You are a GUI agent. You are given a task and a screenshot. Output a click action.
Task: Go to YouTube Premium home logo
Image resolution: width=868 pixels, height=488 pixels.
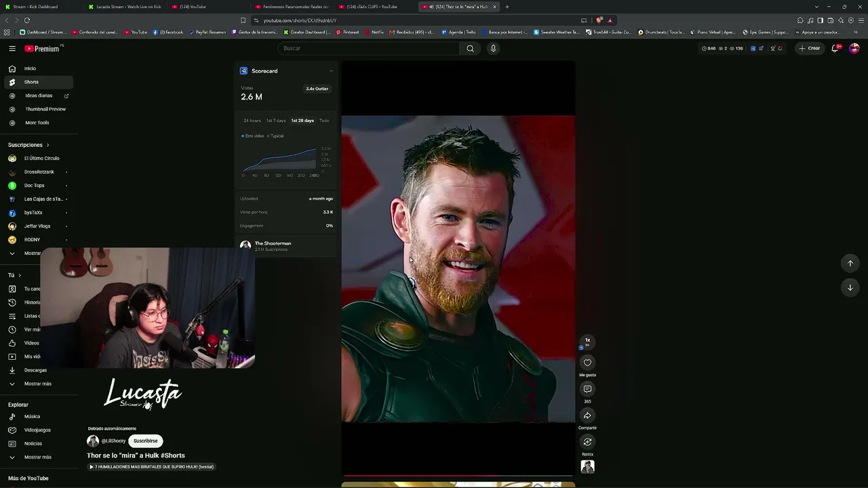tap(42, 49)
